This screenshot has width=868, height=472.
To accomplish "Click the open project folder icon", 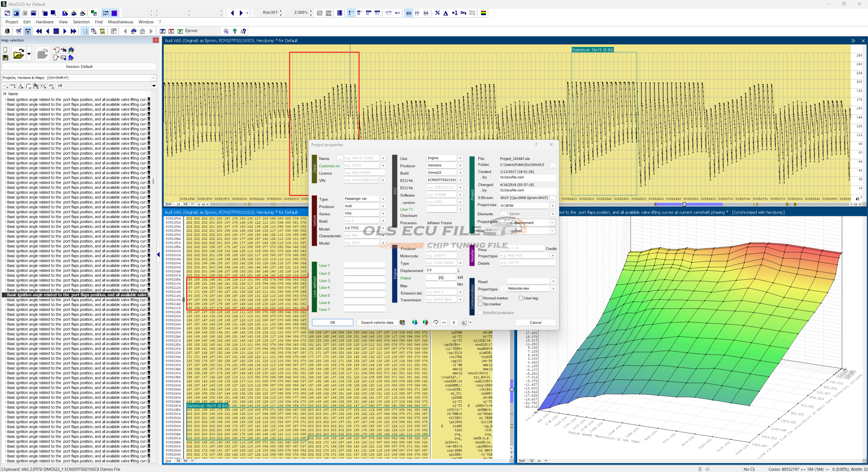I will pyautogui.click(x=18, y=54).
